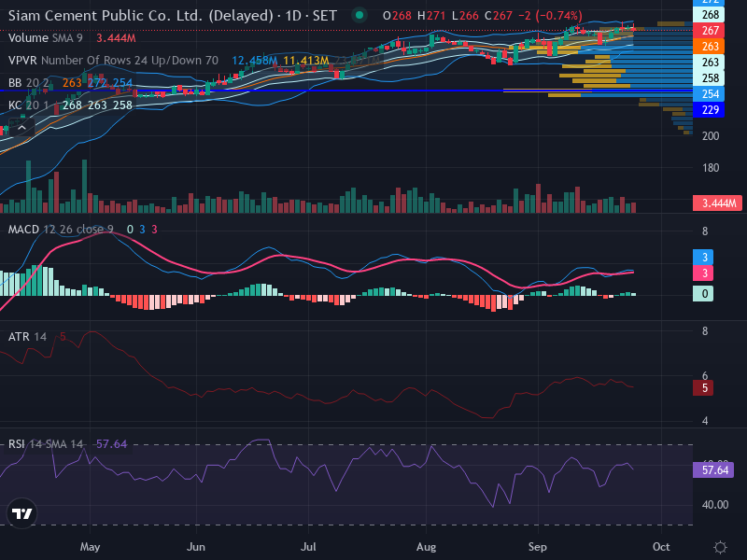This screenshot has height=560, width=747.
Task: Click the blue 229 horizontal line price label
Action: click(x=709, y=110)
